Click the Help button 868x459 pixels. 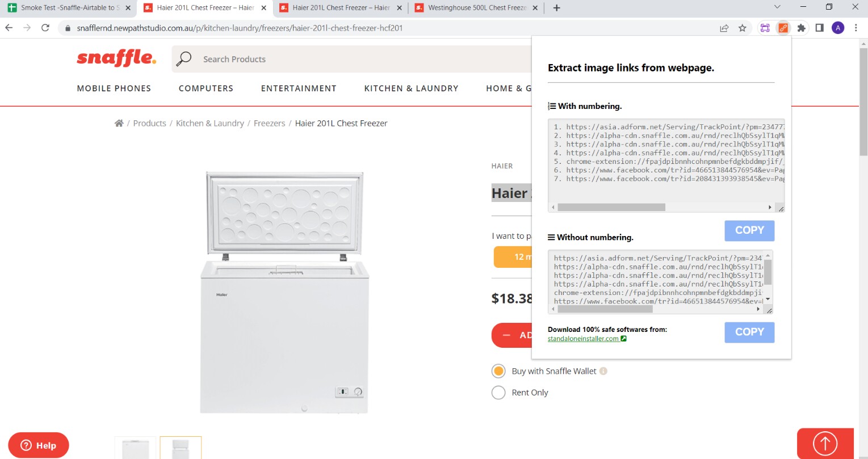39,445
